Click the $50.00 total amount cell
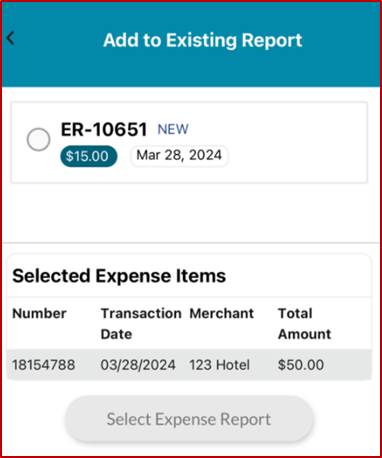 pos(301,365)
